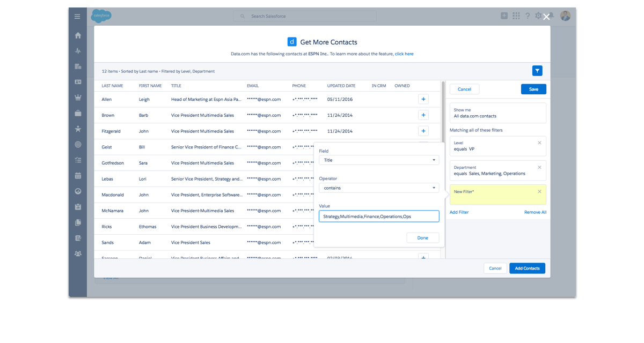644x343 pixels.
Task: Click Done in the filter popup
Action: [x=422, y=238]
